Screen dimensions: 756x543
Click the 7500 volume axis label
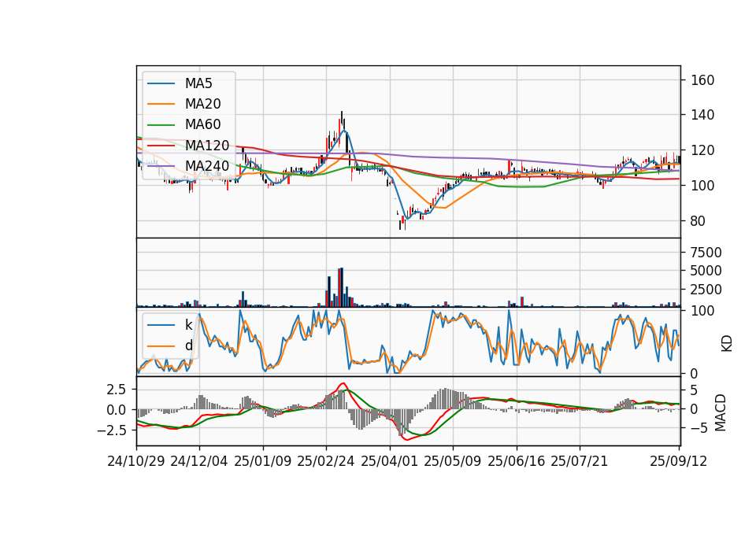706,253
